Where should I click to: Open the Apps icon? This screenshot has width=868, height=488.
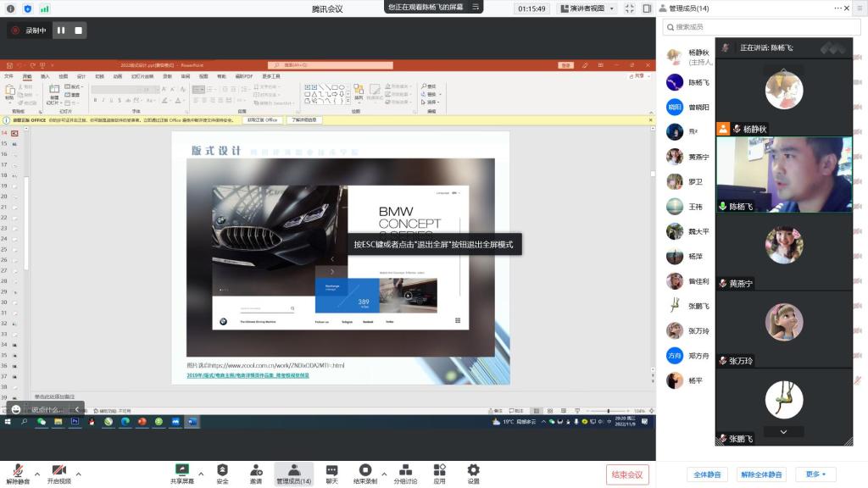(x=440, y=474)
